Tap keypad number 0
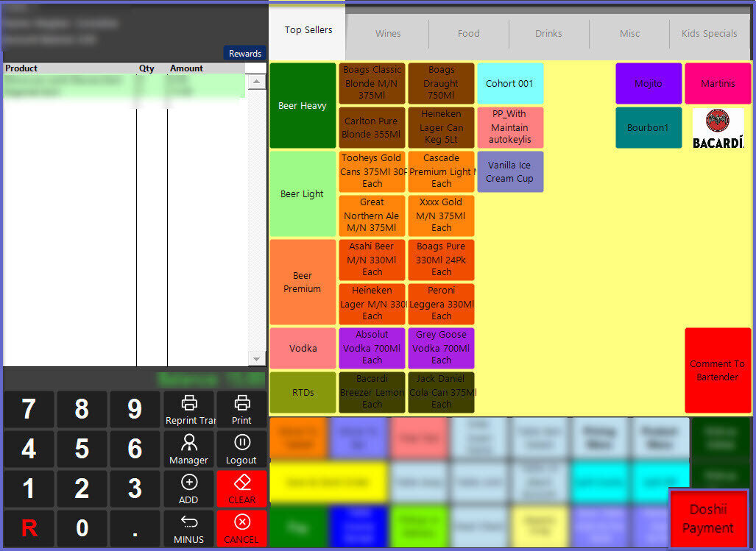 (82, 529)
